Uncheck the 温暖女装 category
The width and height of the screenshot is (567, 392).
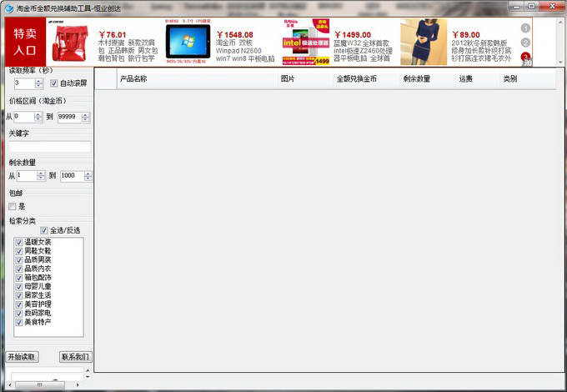pos(19,242)
